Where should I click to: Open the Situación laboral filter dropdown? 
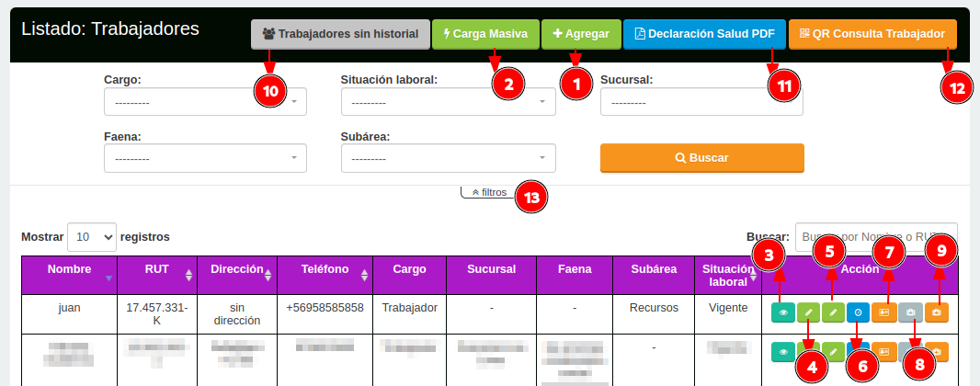tap(448, 102)
